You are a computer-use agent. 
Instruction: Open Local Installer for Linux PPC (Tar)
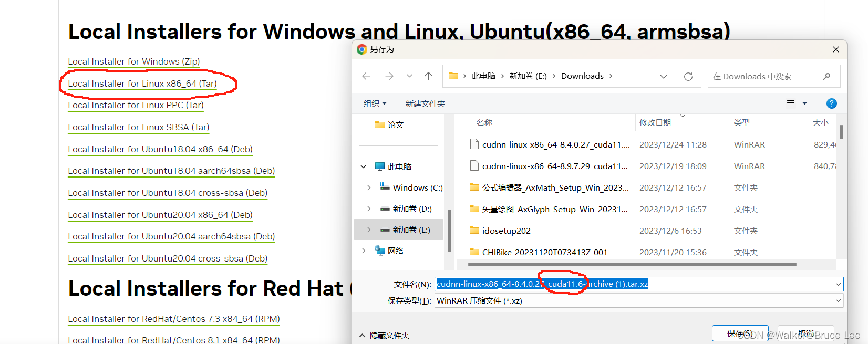coord(136,105)
